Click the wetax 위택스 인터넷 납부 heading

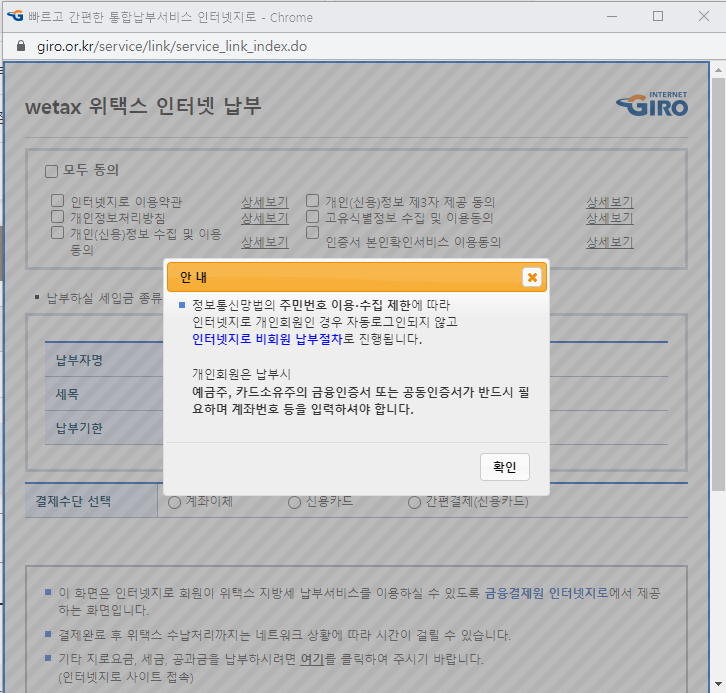[143, 106]
